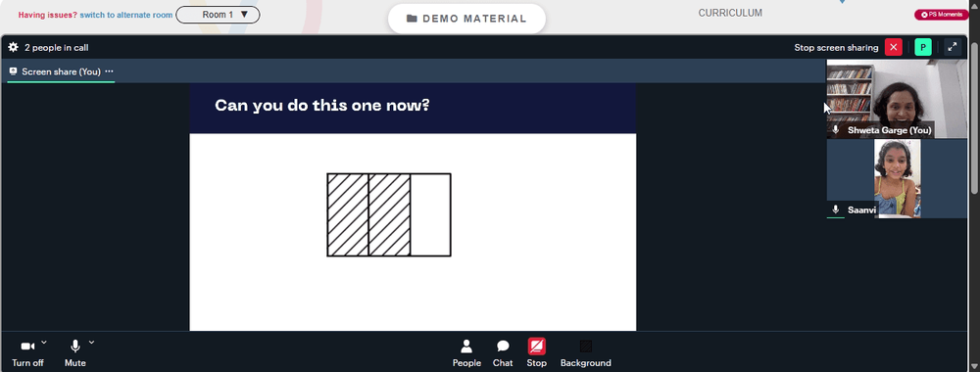The image size is (980, 372).
Task: Click Saanvi's microphone status icon
Action: [x=836, y=209]
